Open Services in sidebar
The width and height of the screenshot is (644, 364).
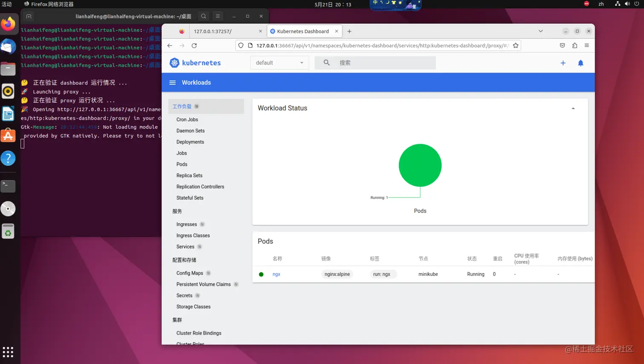click(185, 247)
